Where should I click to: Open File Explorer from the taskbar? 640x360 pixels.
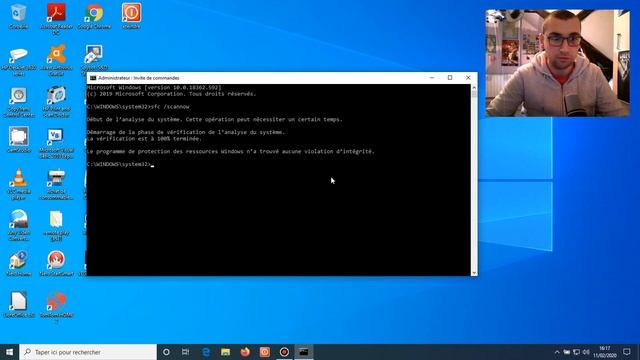point(225,352)
